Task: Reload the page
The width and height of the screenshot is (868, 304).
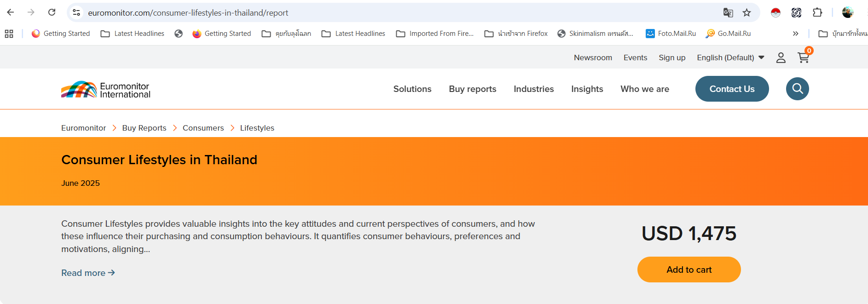Action: click(52, 12)
